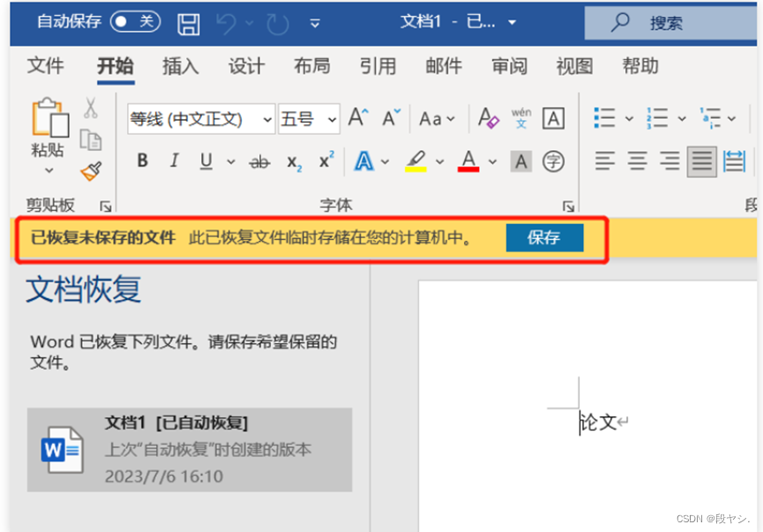Click the 粘贴 paste clipboard icon

(x=49, y=117)
